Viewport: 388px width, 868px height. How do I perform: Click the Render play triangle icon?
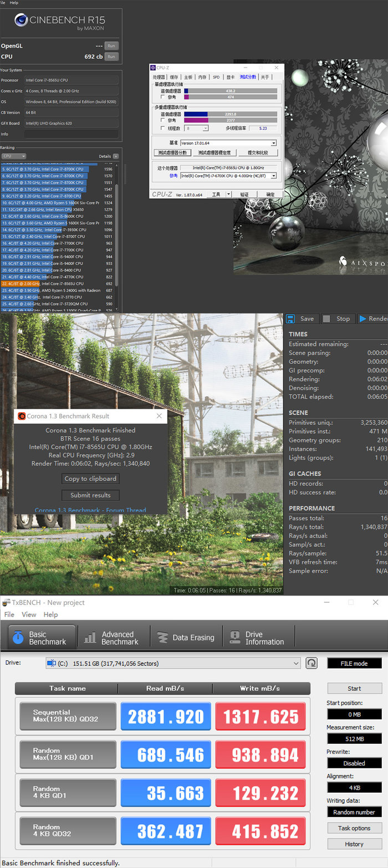pyautogui.click(x=363, y=319)
